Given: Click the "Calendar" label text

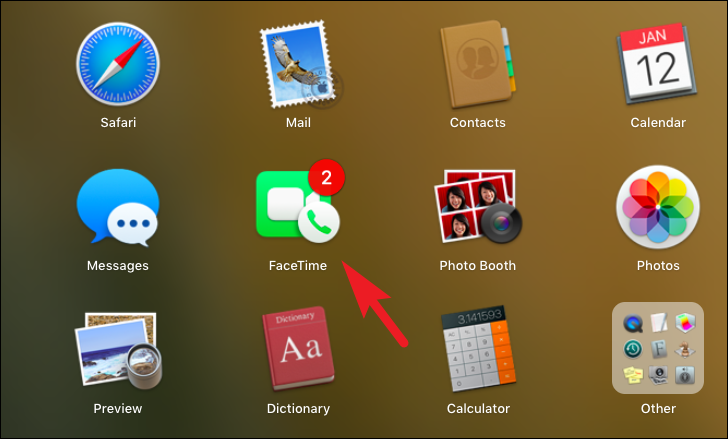Looking at the screenshot, I should click(658, 123).
